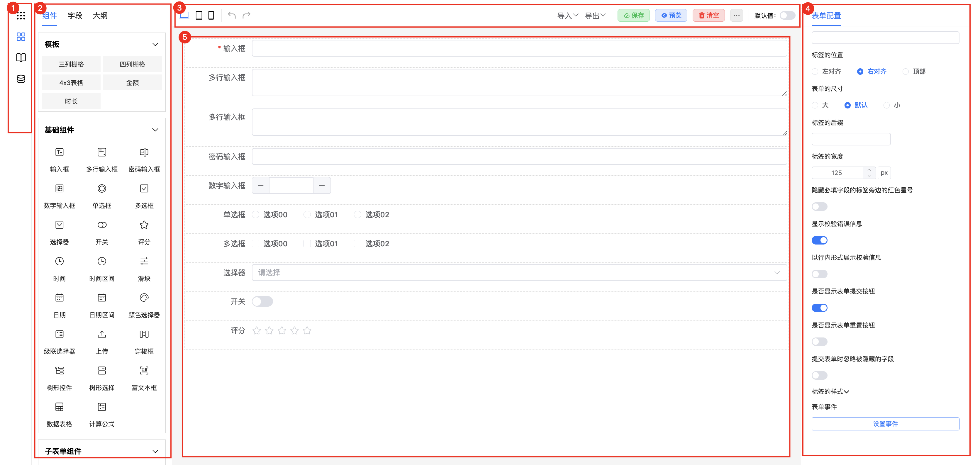This screenshot has width=980, height=465.
Task: Check 选项01 in the 多选框 row
Action: [307, 244]
